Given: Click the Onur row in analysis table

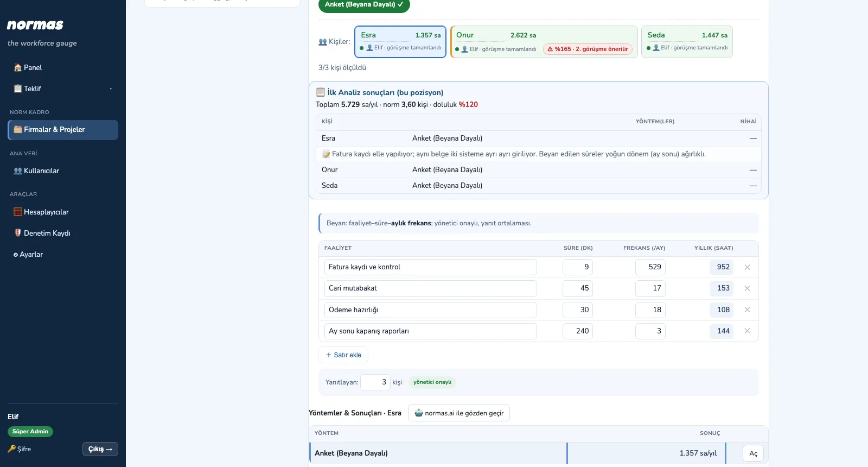Looking at the screenshot, I should pyautogui.click(x=539, y=170).
